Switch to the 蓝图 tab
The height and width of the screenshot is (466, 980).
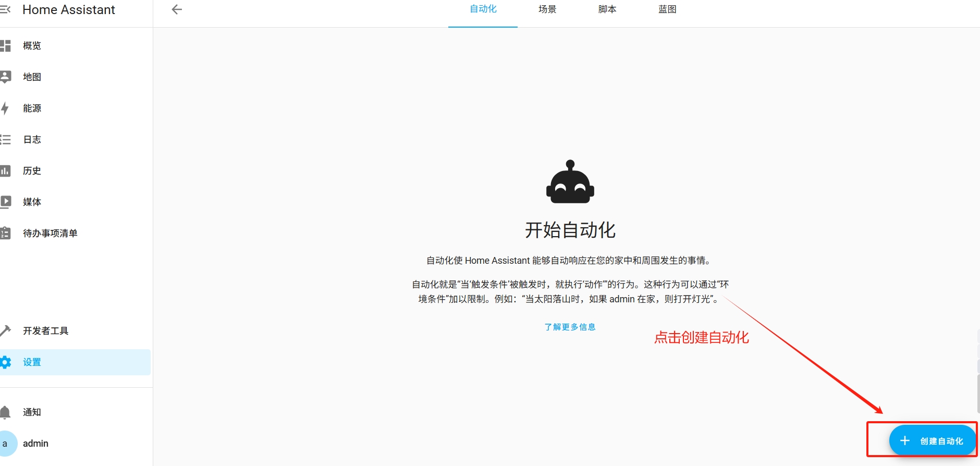coord(667,9)
